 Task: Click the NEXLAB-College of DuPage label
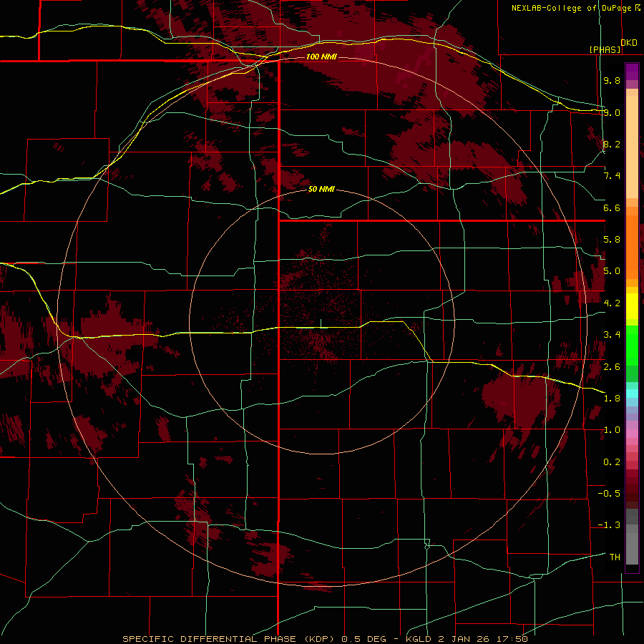[571, 8]
